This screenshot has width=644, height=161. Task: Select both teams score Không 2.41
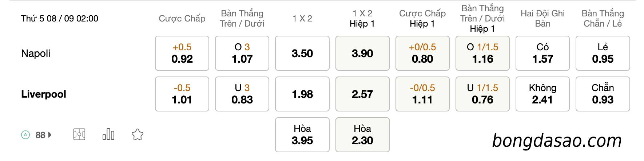click(x=542, y=94)
